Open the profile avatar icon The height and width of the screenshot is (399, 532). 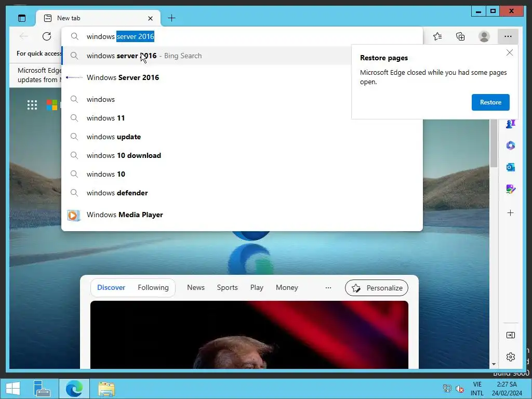484,36
